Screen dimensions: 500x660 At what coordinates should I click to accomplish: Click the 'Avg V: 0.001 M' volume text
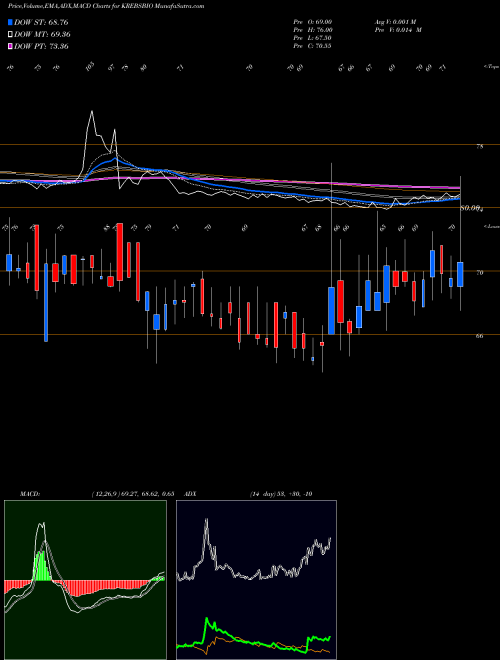(397, 21)
